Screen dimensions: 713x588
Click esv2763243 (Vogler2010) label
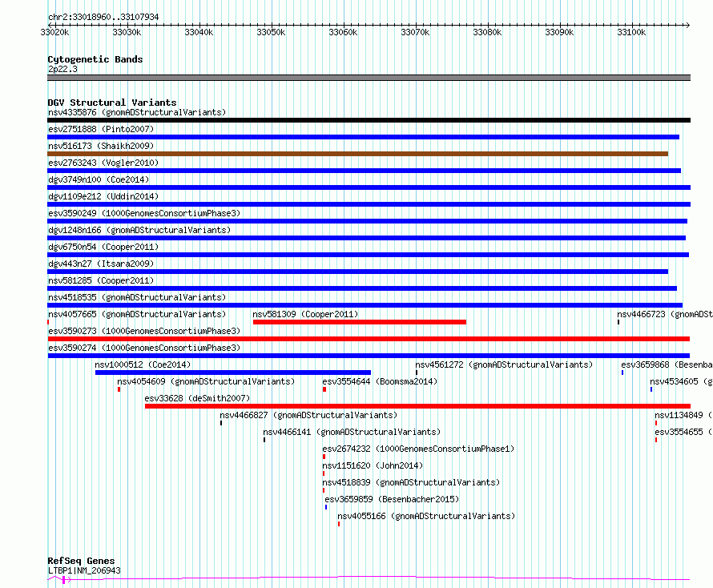click(103, 163)
